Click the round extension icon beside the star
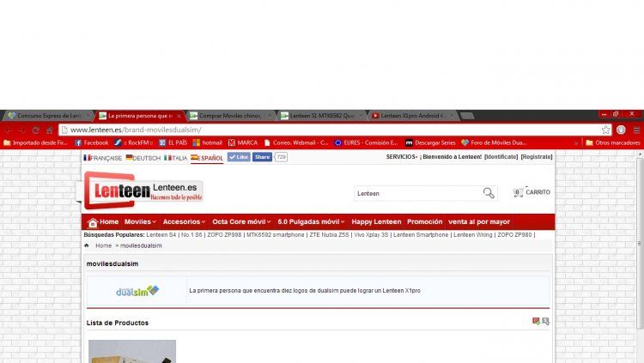This screenshot has height=363, width=644. click(x=621, y=130)
